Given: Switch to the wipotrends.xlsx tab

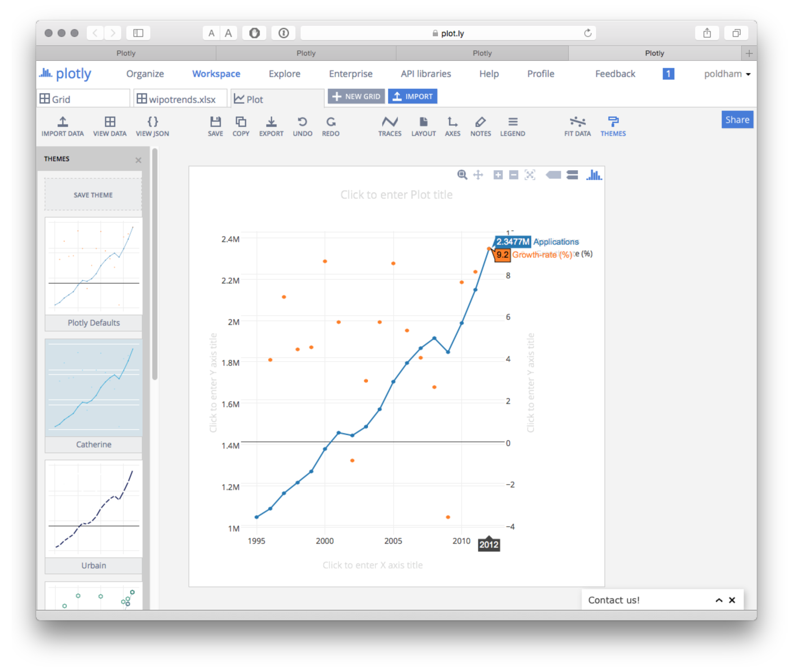Looking at the screenshot, I should click(180, 99).
